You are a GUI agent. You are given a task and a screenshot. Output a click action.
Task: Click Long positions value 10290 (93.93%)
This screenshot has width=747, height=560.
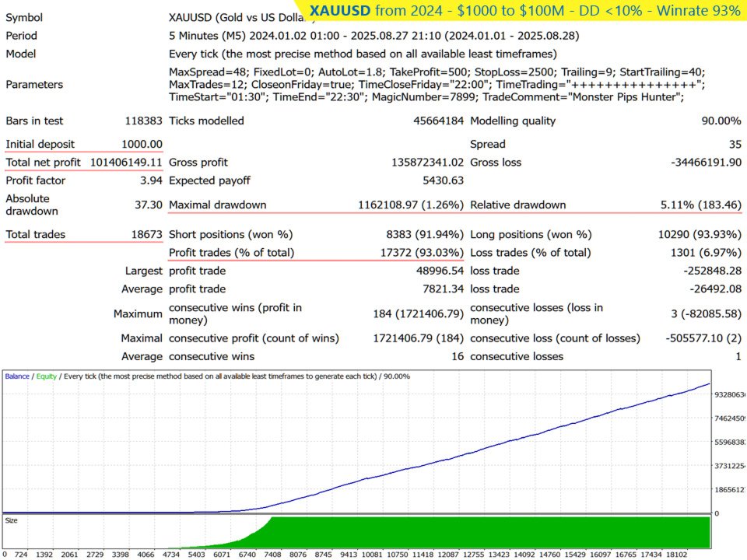pyautogui.click(x=700, y=234)
